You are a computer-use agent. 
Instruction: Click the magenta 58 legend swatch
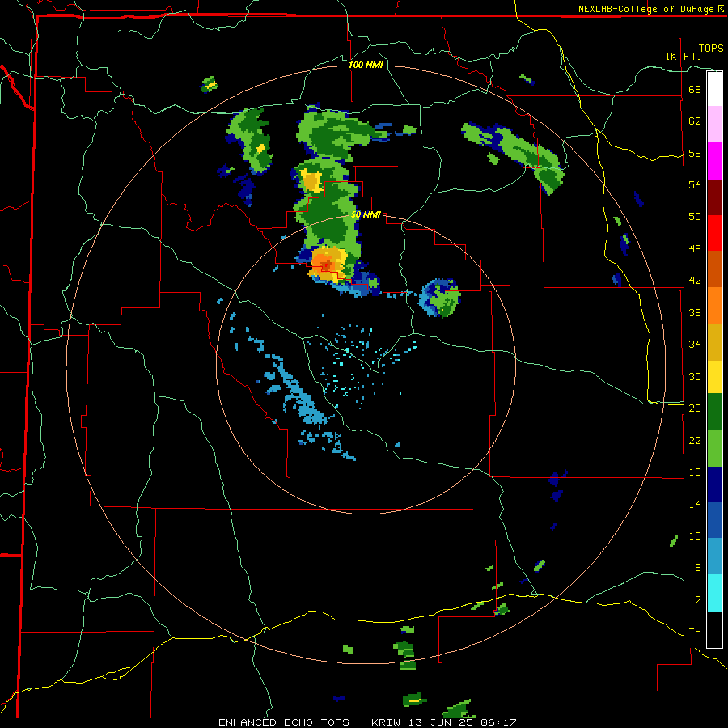coord(714,161)
